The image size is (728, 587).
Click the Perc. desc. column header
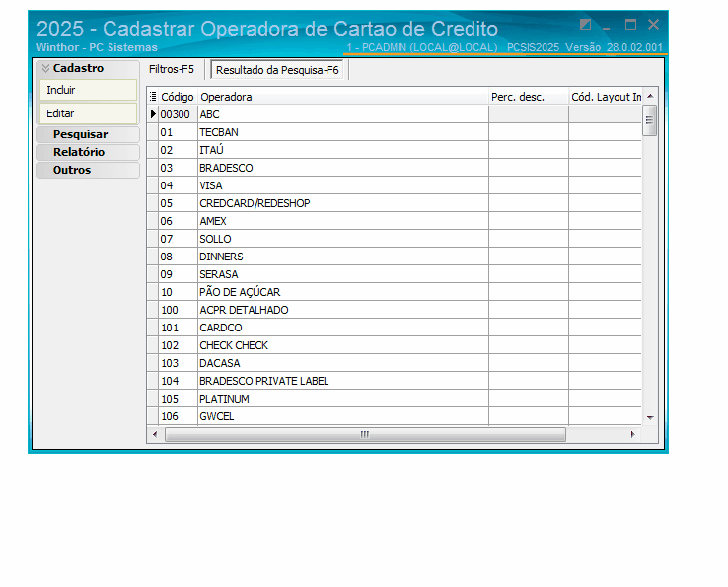click(529, 97)
